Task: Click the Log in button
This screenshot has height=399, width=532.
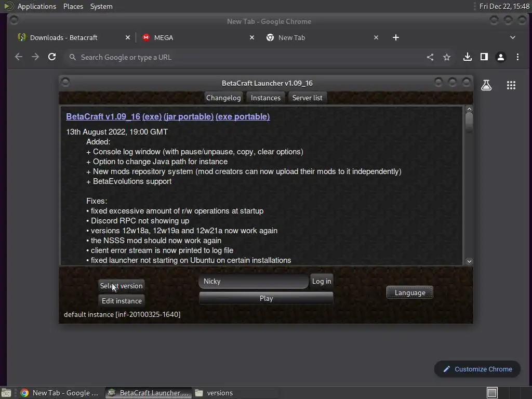Action: pos(322,281)
